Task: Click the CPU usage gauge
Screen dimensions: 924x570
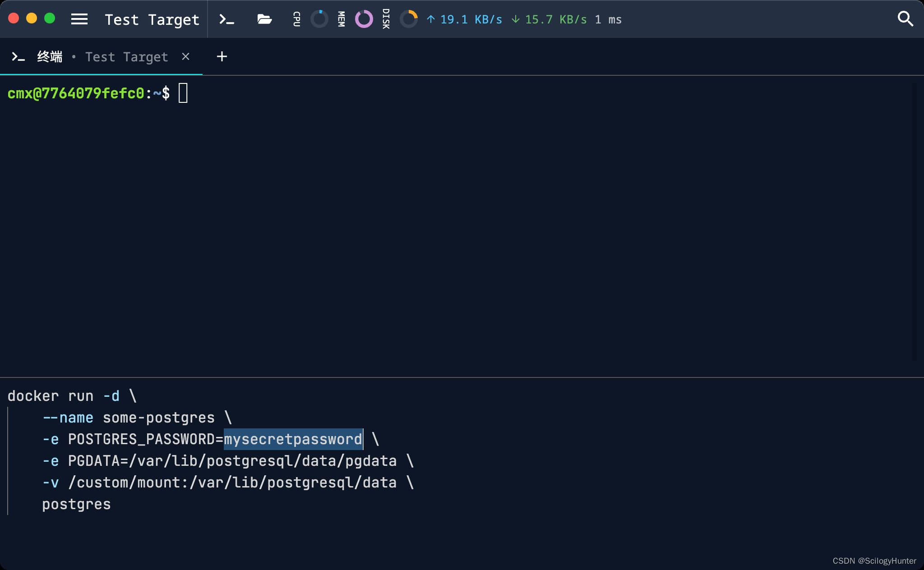Action: click(319, 19)
